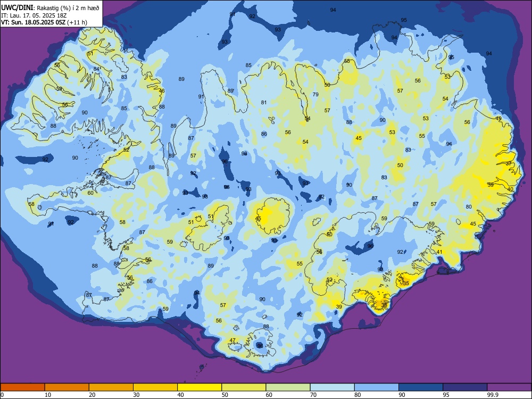The height and width of the screenshot is (399, 532).
Task: Select the 'IT: Lau. 17. 05. 2025 18Z' line
Action: (x=33, y=15)
